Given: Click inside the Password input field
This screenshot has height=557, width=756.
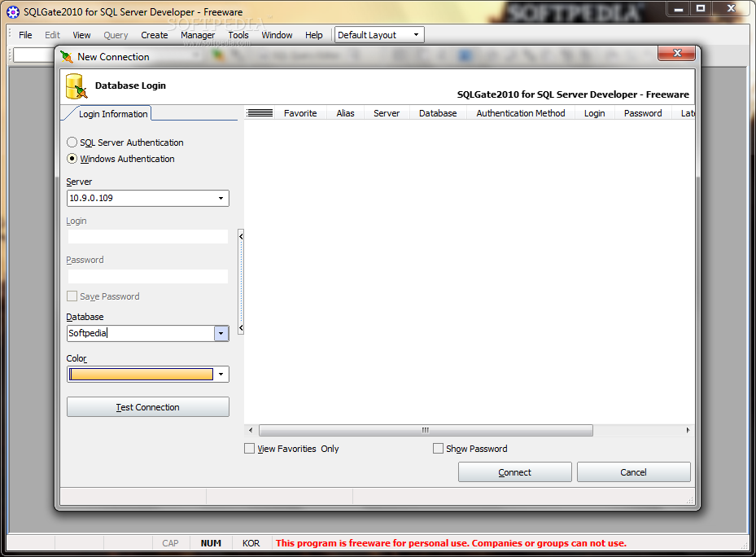Looking at the screenshot, I should pyautogui.click(x=148, y=276).
